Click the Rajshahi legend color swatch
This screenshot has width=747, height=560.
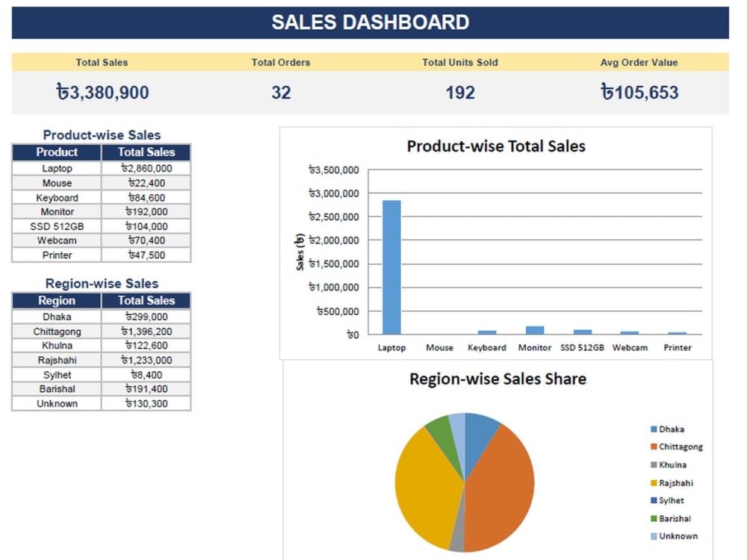tap(654, 483)
